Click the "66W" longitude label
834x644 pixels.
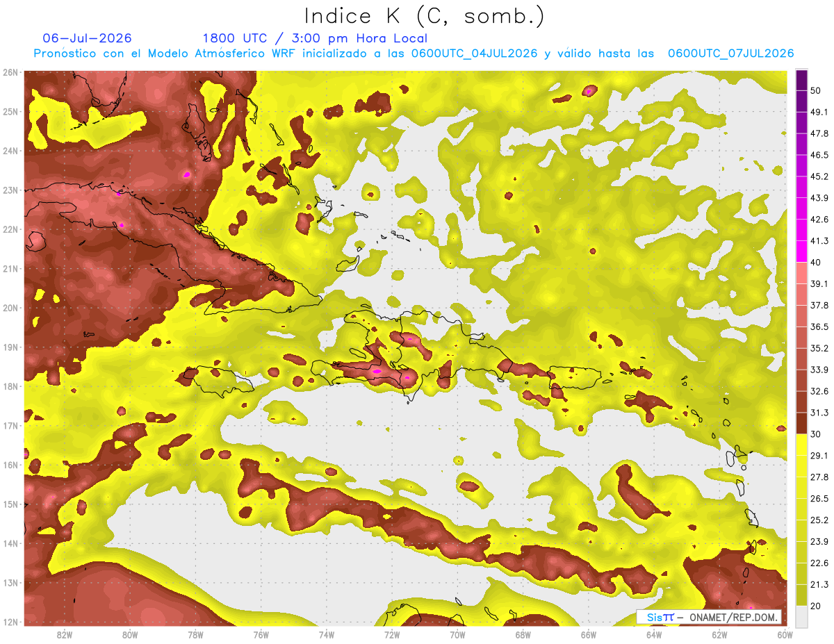(x=589, y=635)
